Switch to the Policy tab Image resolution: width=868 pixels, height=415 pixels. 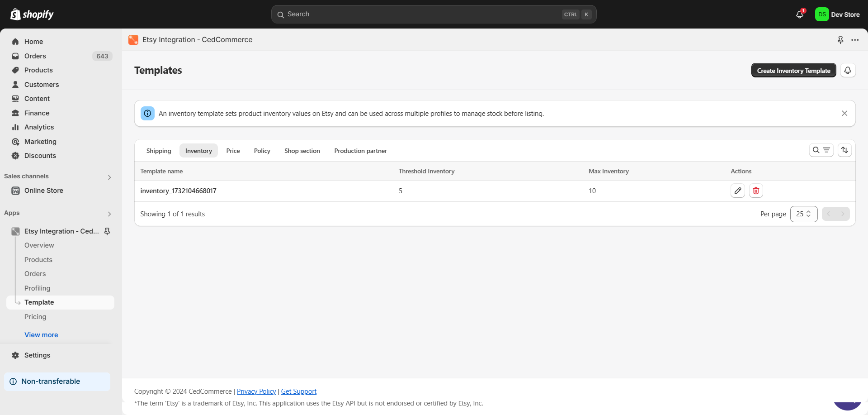point(262,151)
